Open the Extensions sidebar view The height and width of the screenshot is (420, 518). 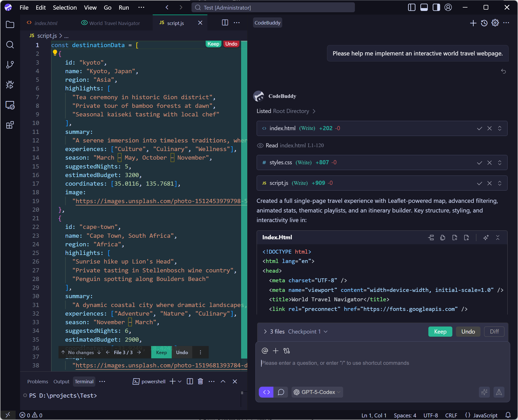pos(10,125)
